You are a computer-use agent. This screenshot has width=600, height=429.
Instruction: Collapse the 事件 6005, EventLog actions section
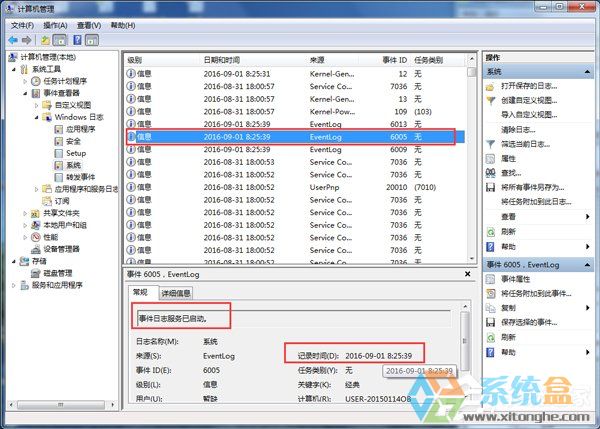click(x=587, y=265)
